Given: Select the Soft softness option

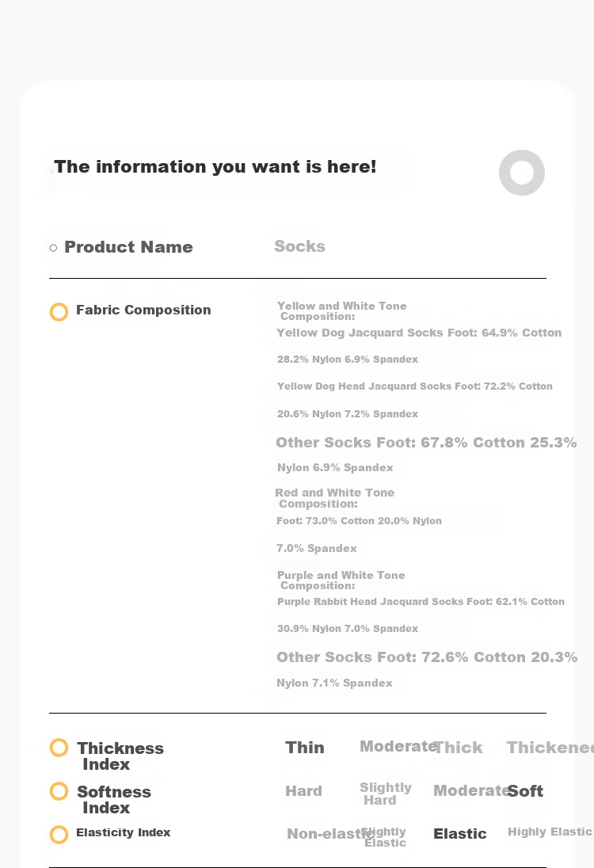Looking at the screenshot, I should pos(525,791).
